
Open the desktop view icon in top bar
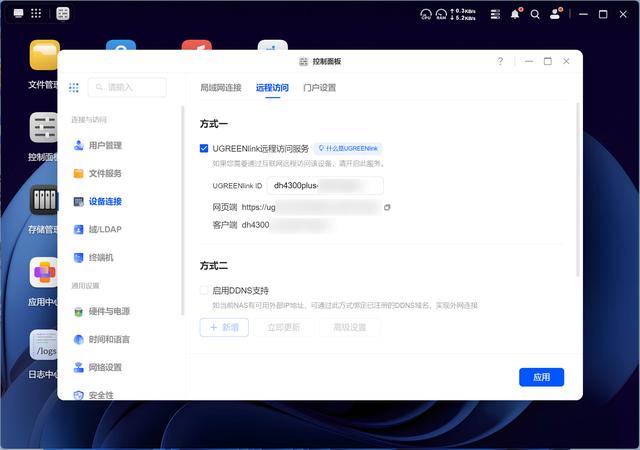(x=18, y=13)
